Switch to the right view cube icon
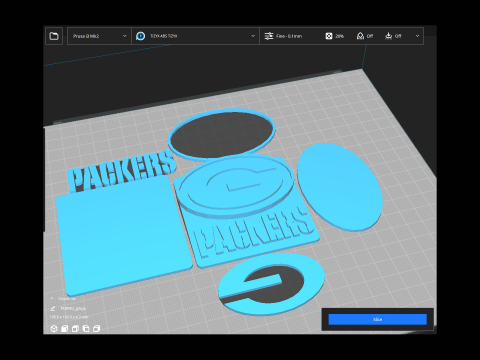480x360 pixels. 97,329
